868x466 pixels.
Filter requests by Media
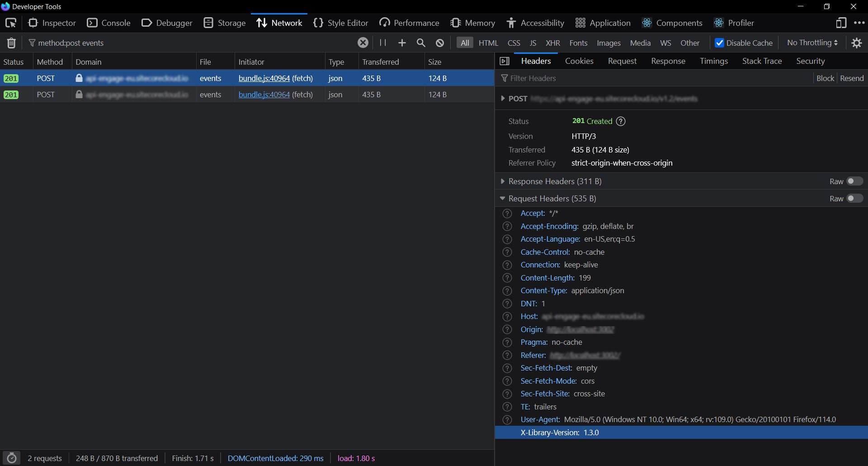640,43
